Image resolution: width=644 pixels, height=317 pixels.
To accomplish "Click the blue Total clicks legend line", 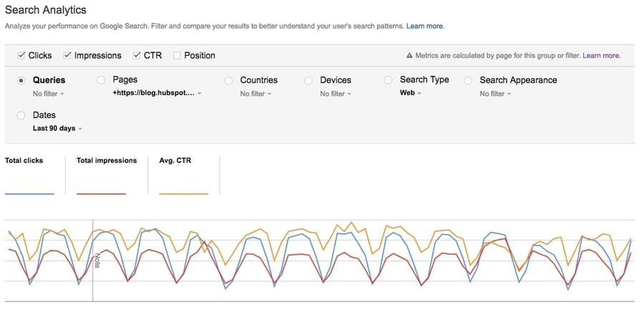I will click(29, 193).
